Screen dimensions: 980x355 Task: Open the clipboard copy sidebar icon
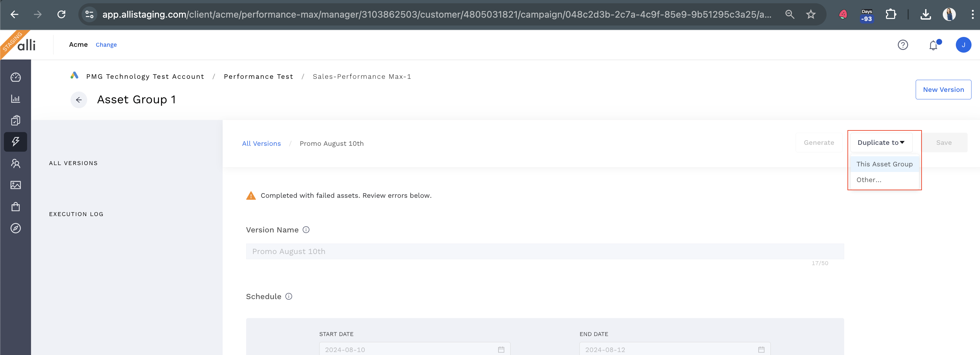[x=16, y=120]
